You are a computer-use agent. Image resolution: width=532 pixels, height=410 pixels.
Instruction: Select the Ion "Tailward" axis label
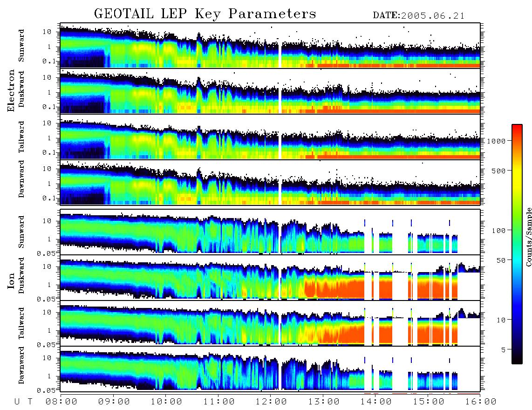click(21, 323)
